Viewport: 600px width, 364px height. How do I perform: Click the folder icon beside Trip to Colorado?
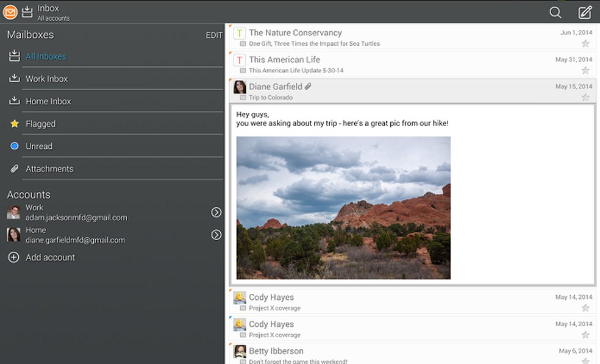pyautogui.click(x=243, y=98)
